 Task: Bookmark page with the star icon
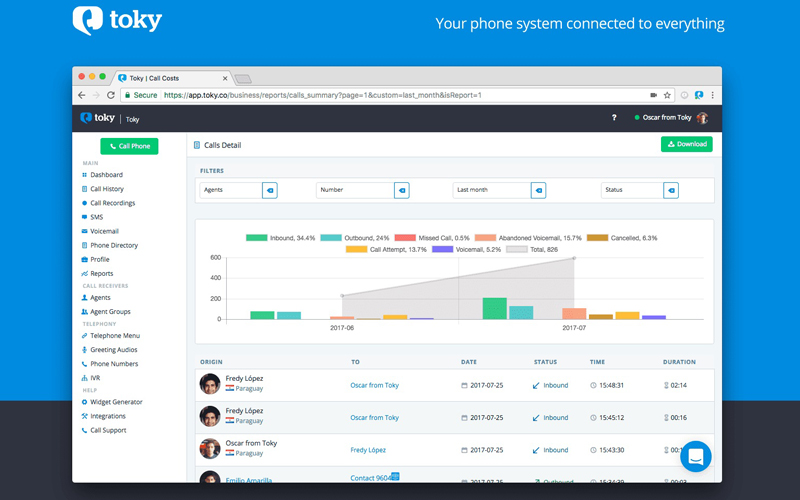tap(667, 95)
